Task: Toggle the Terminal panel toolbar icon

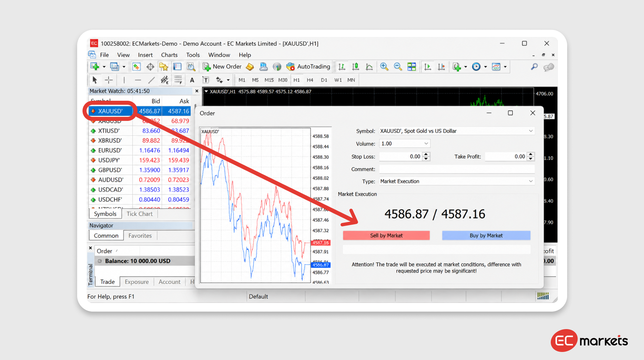Action: tap(177, 66)
